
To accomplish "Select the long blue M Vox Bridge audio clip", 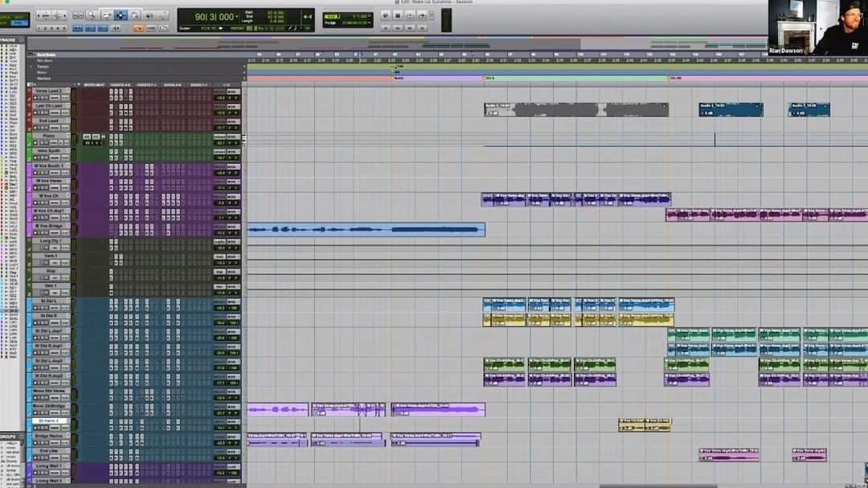I will (x=366, y=229).
